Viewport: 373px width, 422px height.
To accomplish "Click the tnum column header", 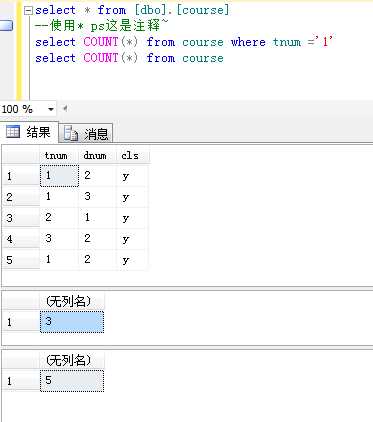I will [x=59, y=156].
